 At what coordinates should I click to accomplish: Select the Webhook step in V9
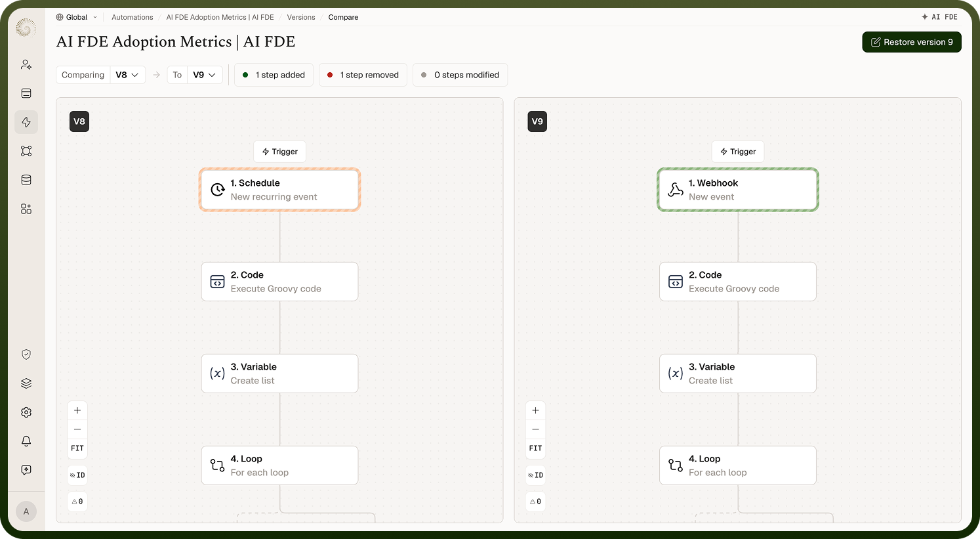[738, 190]
